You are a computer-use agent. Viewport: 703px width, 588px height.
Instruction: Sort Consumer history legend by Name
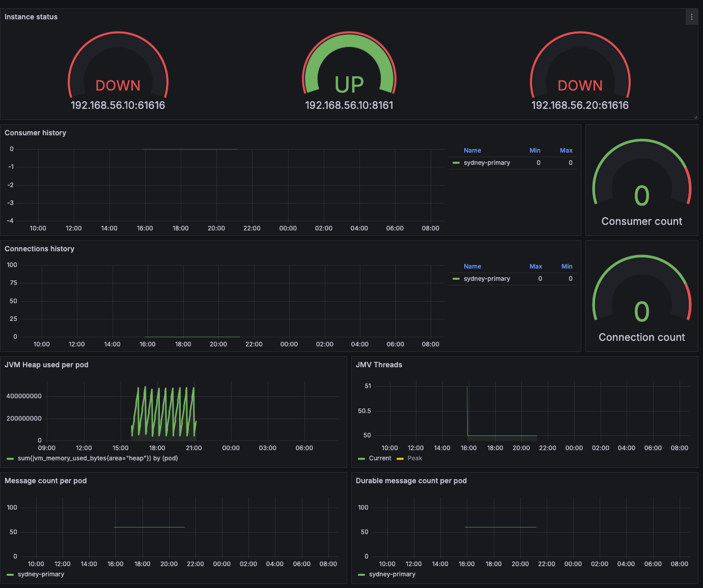click(472, 151)
